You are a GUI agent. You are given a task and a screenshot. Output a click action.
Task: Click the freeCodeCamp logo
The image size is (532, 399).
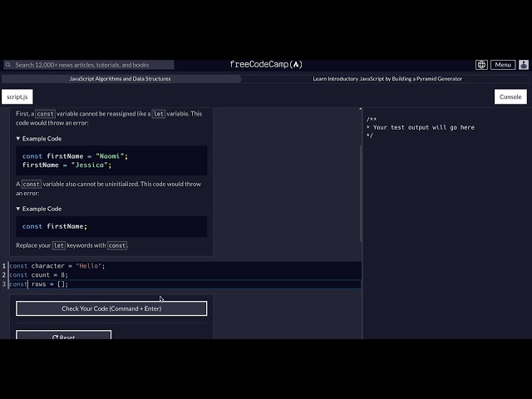click(266, 65)
